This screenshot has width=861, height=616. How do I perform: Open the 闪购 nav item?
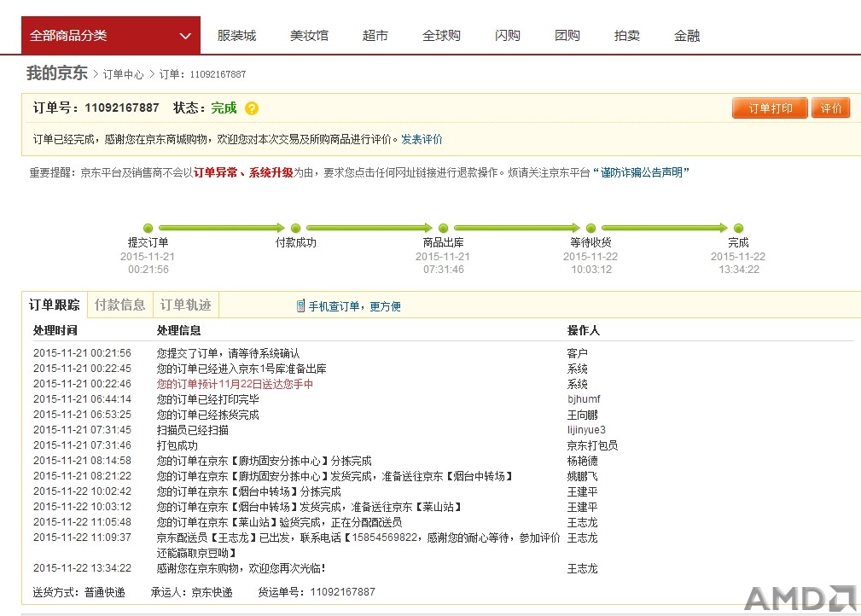pyautogui.click(x=507, y=36)
